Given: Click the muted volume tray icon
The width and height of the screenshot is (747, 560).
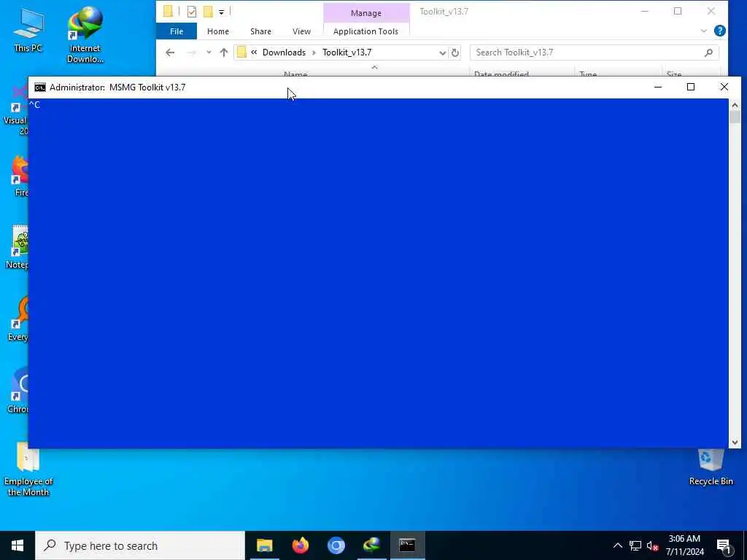Looking at the screenshot, I should point(652,545).
